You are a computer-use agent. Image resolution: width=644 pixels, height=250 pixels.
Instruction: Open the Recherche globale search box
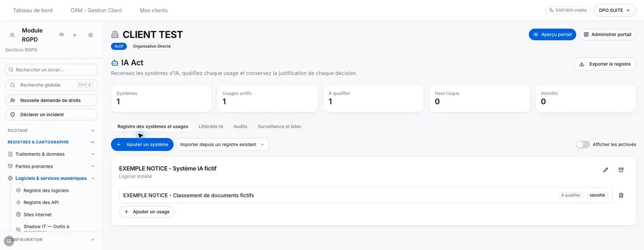[x=52, y=85]
